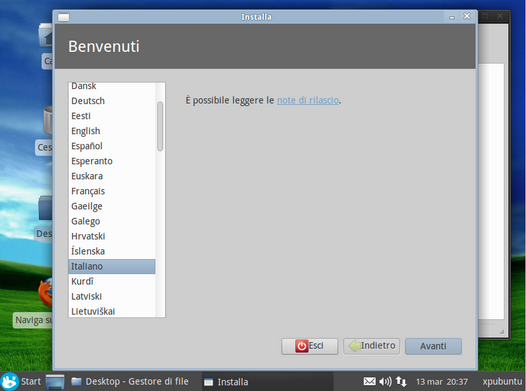Click the show desktop icon in taskbar
The width and height of the screenshot is (526, 391).
click(x=55, y=382)
